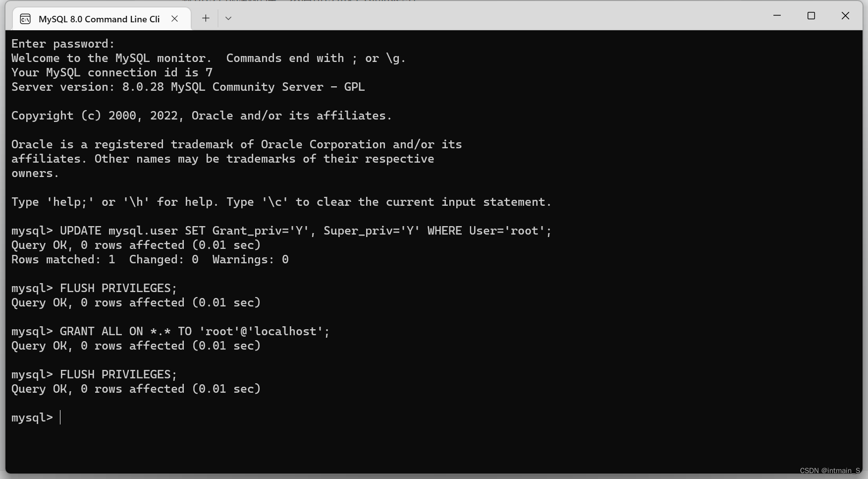This screenshot has width=868, height=479.
Task: Click the terminal icon left of the tab title
Action: 25,18
